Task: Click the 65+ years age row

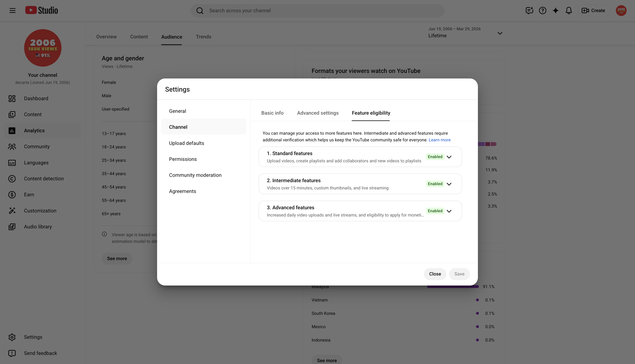Action: [129, 214]
